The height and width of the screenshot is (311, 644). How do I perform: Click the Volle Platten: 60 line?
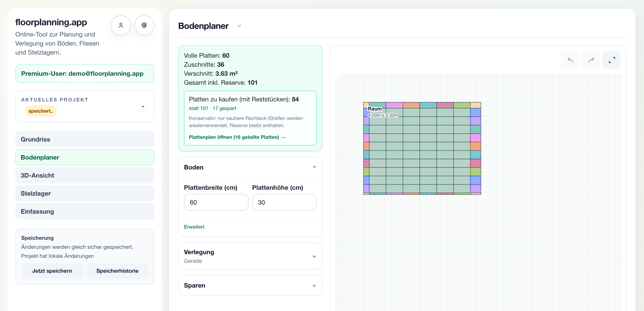click(207, 55)
